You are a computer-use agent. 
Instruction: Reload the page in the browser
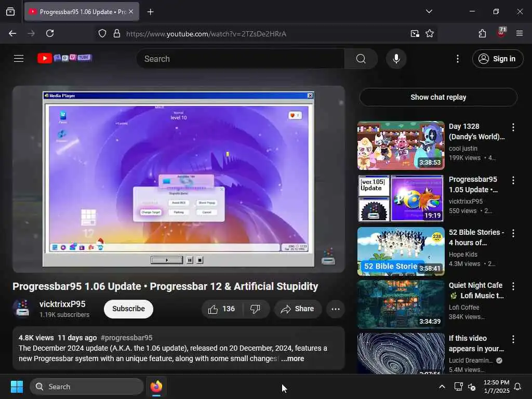point(50,33)
